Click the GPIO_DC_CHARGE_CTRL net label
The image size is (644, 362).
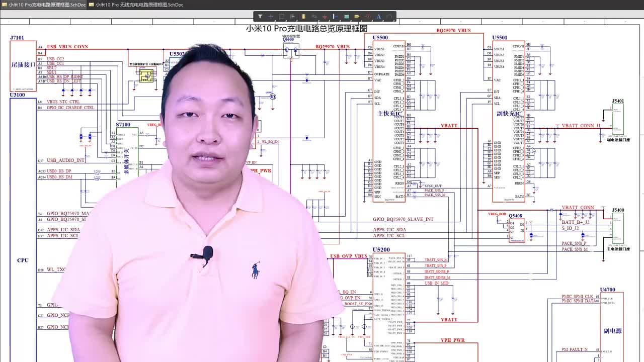pos(70,108)
